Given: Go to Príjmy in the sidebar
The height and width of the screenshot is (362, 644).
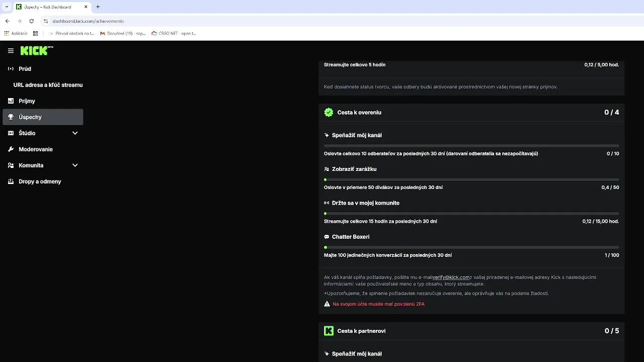Looking at the screenshot, I should point(43,101).
